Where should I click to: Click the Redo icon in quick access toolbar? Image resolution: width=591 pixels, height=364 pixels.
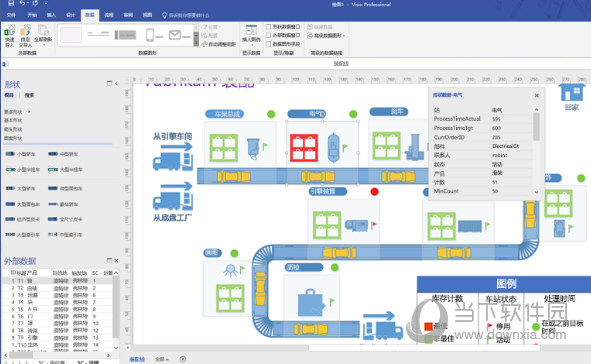point(35,3)
